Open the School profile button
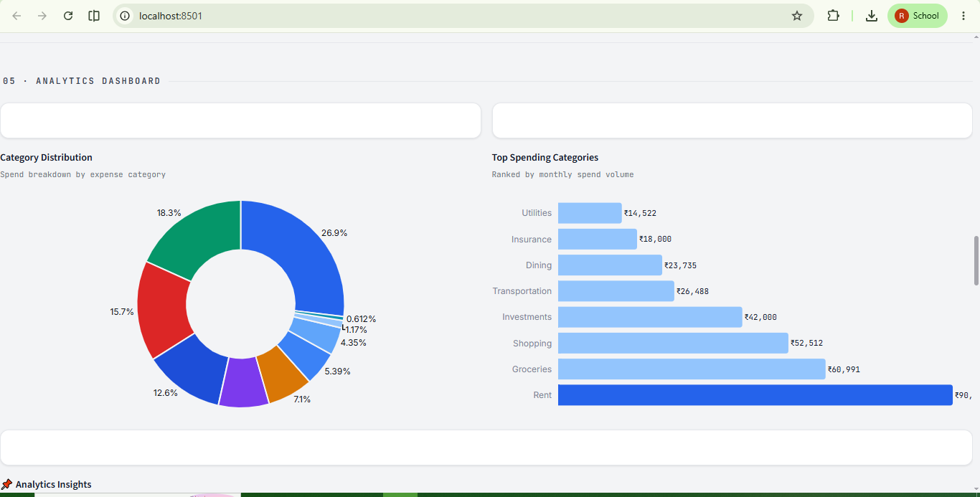The height and width of the screenshot is (497, 980). point(918,16)
